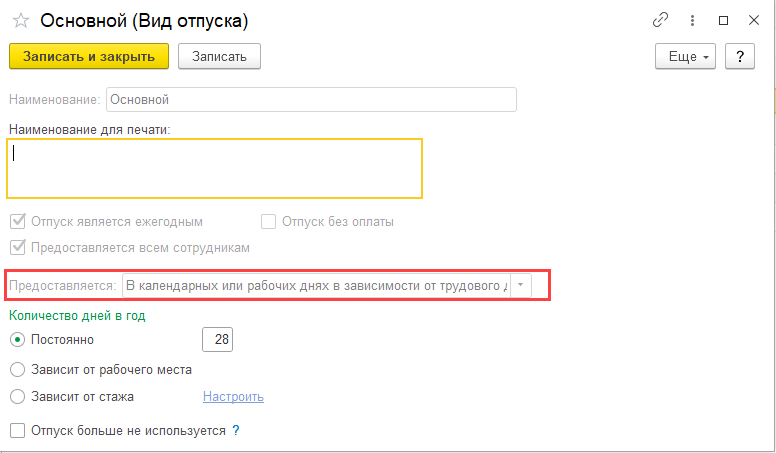This screenshot has height=453, width=776.
Task: Open the three-dot window menu
Action: coord(692,20)
